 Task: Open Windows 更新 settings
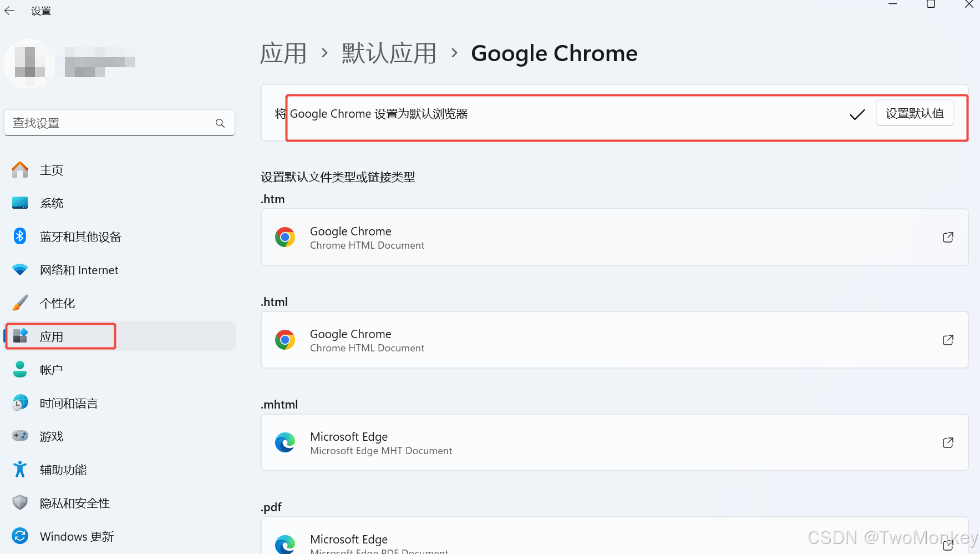coord(120,536)
